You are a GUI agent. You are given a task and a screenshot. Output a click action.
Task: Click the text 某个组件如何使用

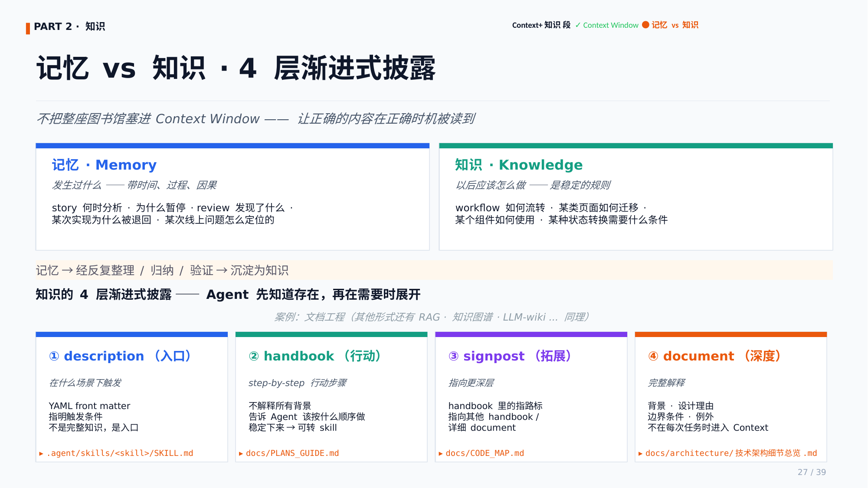point(495,220)
